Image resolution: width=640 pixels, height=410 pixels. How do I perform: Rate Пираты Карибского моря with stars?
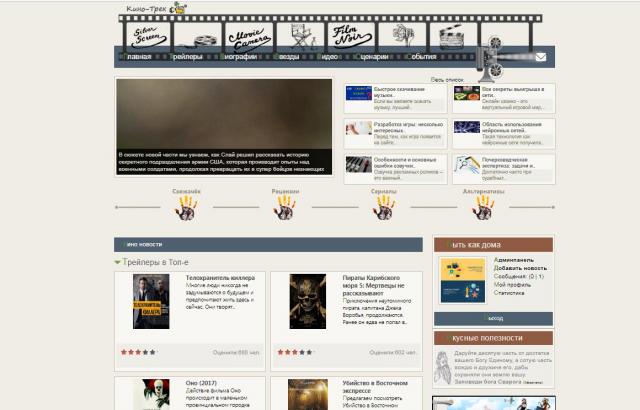click(x=295, y=352)
